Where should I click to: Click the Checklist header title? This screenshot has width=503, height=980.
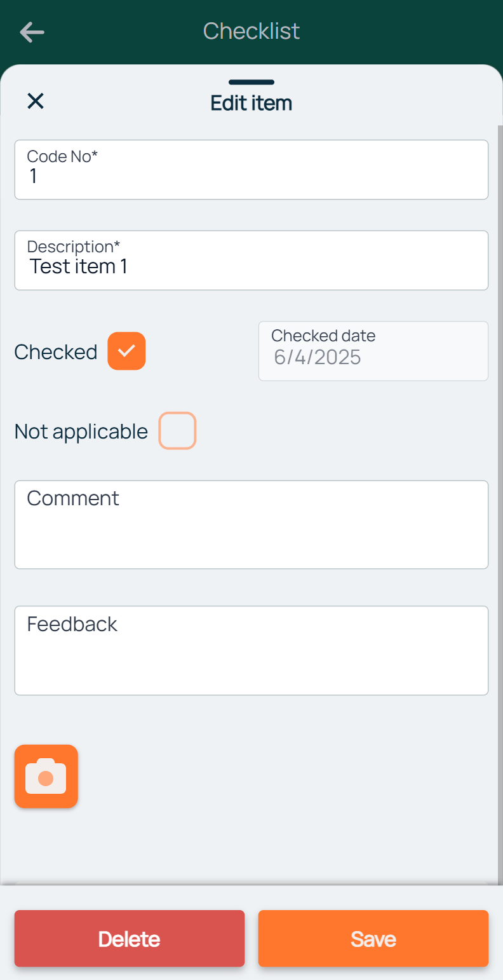click(251, 31)
